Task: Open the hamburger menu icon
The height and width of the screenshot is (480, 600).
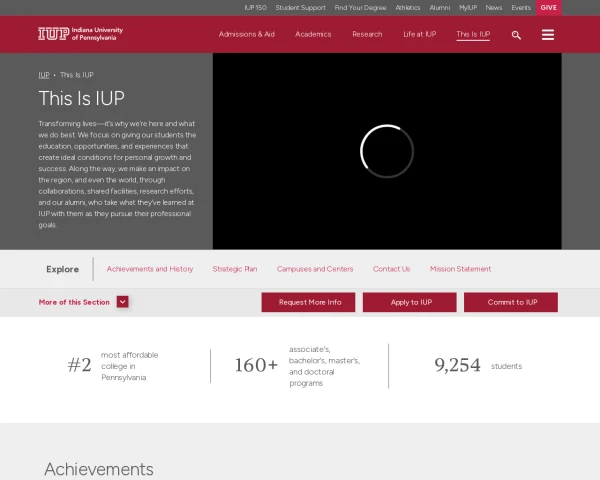Action: pos(548,35)
